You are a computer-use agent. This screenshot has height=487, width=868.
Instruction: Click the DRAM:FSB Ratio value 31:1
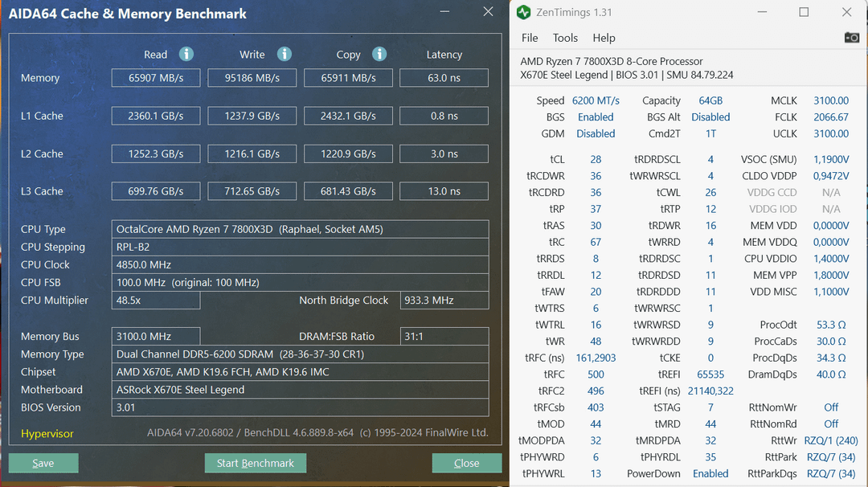coord(444,336)
